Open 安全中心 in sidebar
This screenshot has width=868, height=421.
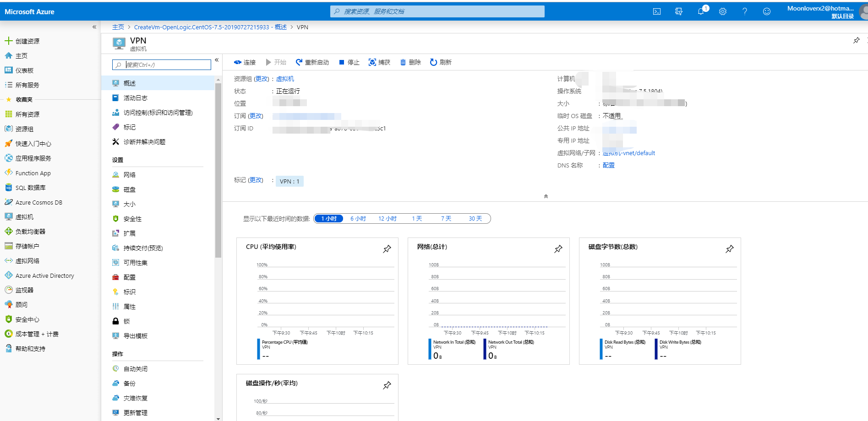point(22,319)
